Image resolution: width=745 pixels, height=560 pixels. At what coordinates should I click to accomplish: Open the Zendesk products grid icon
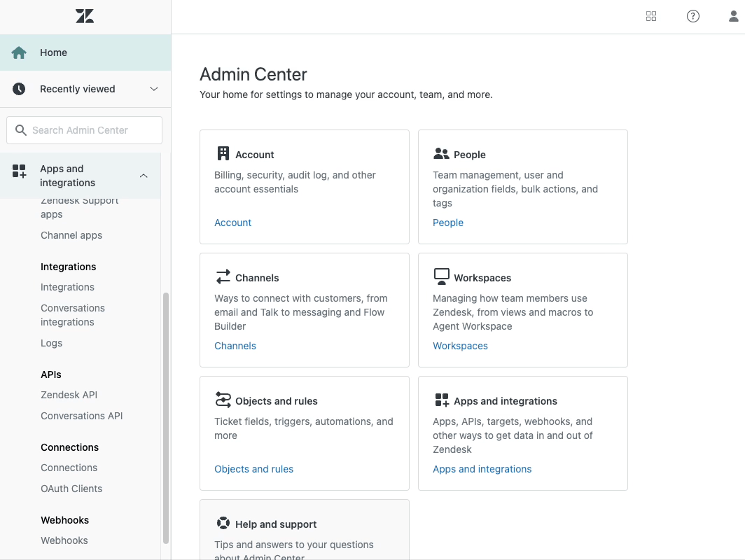[x=651, y=15]
